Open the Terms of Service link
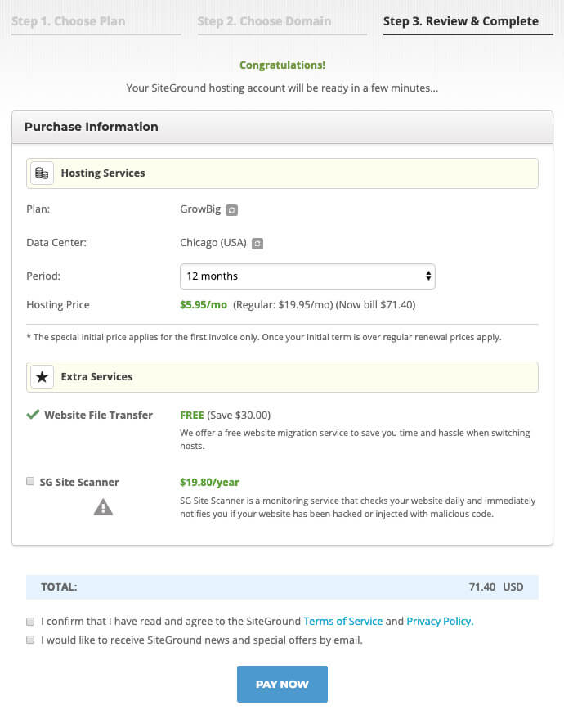The image size is (564, 728). (x=343, y=621)
